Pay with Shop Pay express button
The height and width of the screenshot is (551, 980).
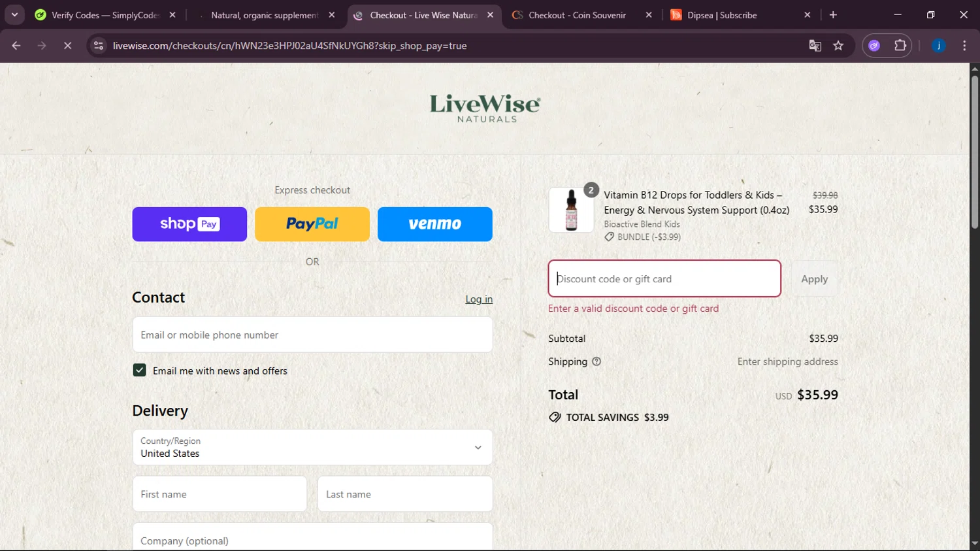pos(189,224)
